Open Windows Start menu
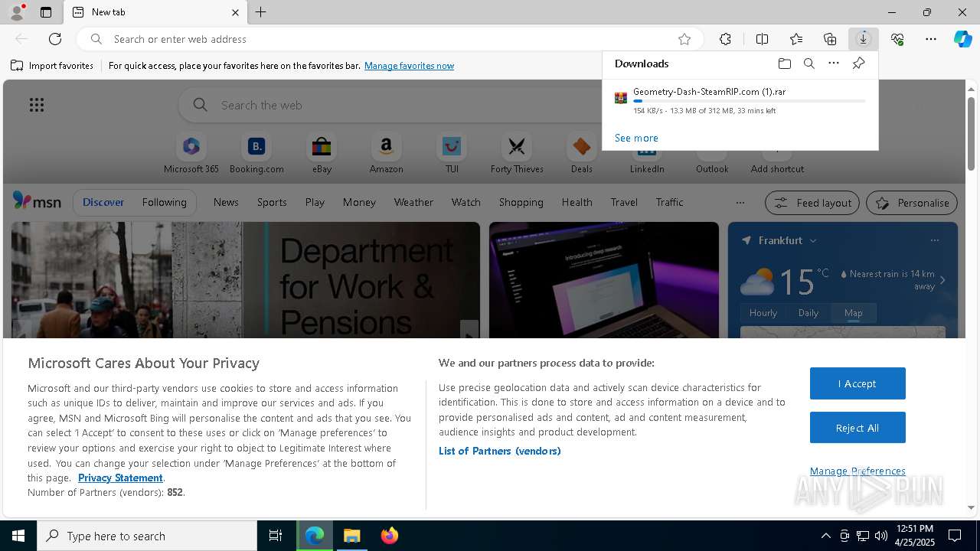This screenshot has width=980, height=551. 18,536
